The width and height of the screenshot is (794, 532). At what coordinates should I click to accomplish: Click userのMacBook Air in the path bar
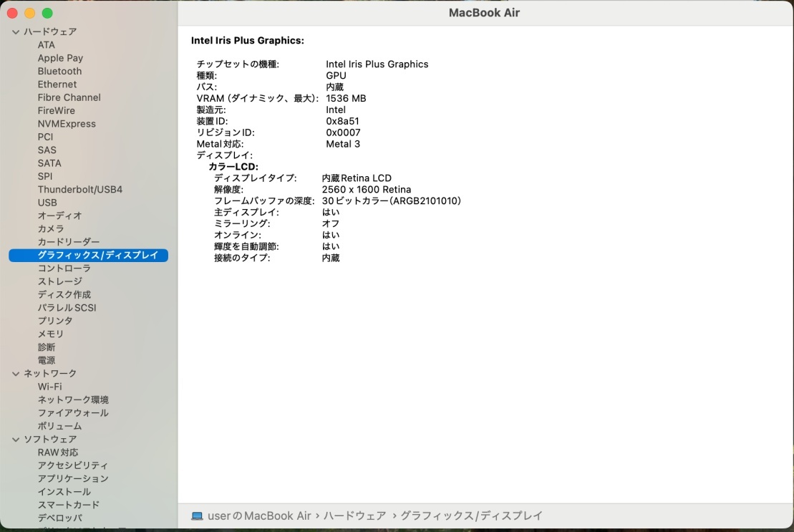tap(259, 516)
